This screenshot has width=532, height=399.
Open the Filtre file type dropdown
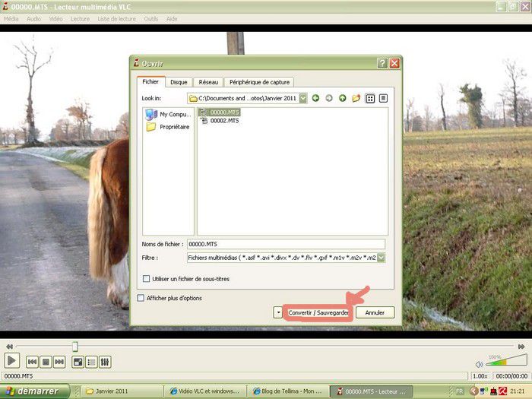[381, 258]
